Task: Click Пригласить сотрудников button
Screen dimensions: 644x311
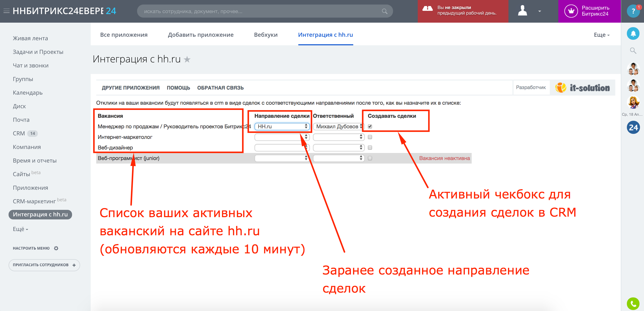Action: point(44,265)
